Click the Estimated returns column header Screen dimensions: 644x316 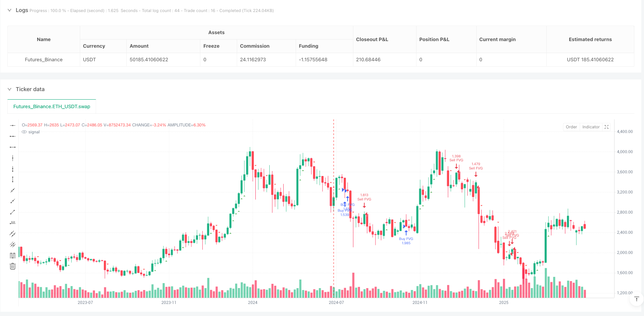pyautogui.click(x=590, y=40)
